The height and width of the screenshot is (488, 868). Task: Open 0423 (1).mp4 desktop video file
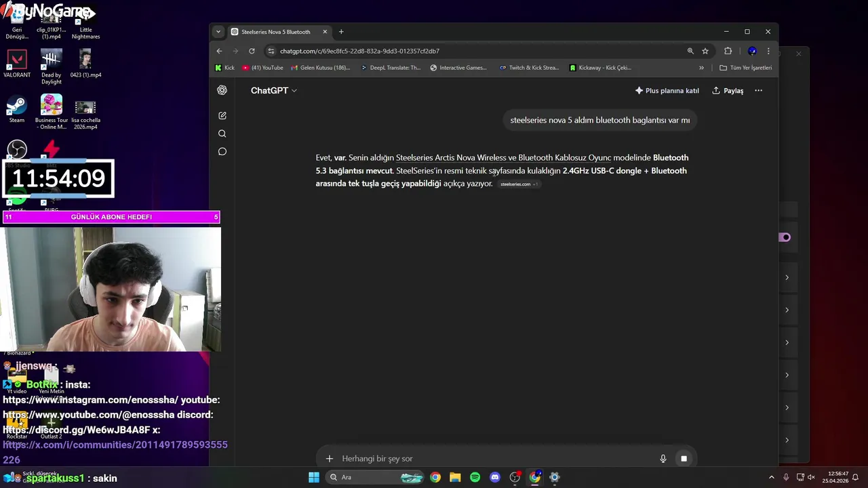85,64
